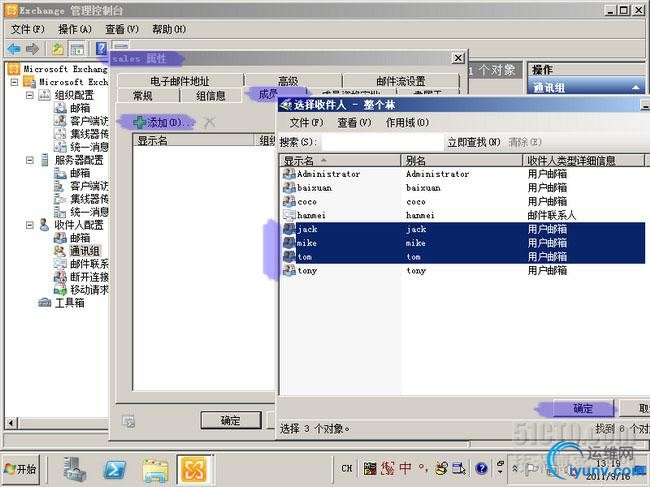Collapse the 组织配置 tree node
This screenshot has height=487, width=650.
tap(29, 95)
